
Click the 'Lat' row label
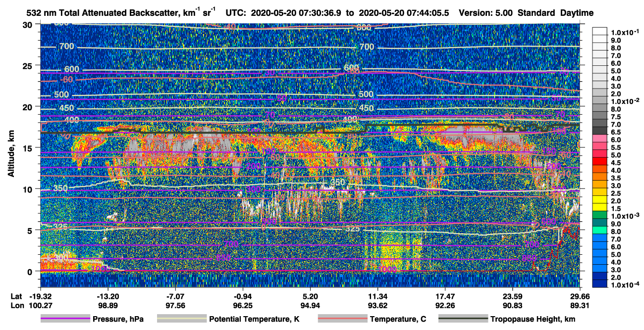tap(16, 296)
